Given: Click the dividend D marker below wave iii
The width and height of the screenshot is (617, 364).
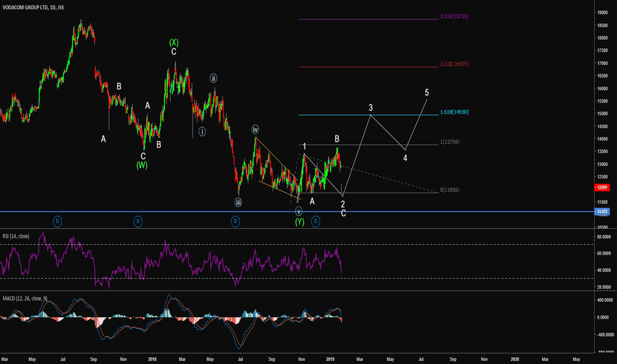Looking at the screenshot, I should [235, 222].
